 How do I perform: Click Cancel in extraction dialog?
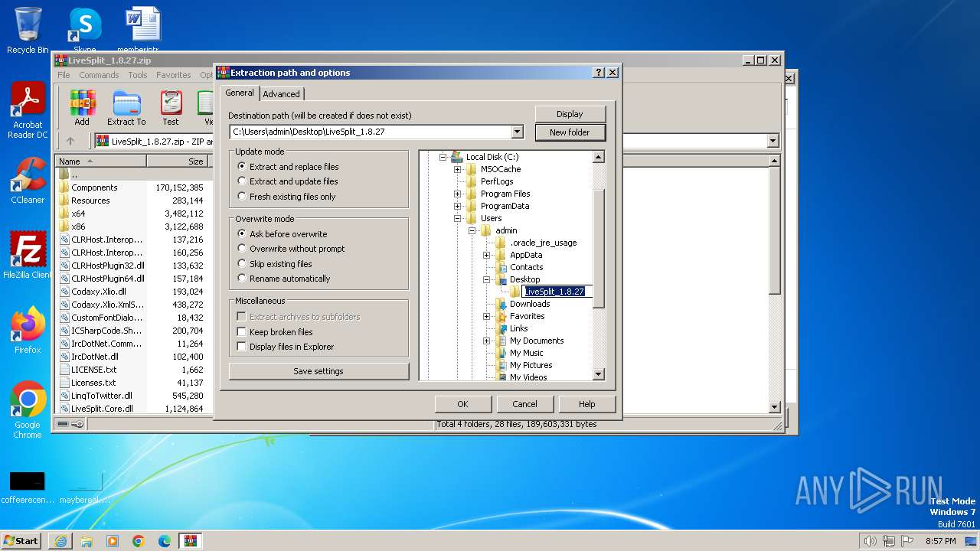[524, 404]
